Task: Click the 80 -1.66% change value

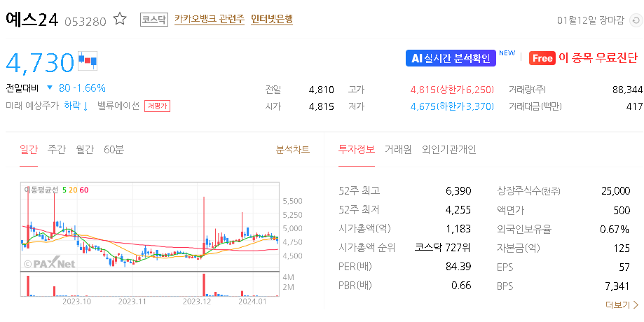Action: tap(82, 88)
